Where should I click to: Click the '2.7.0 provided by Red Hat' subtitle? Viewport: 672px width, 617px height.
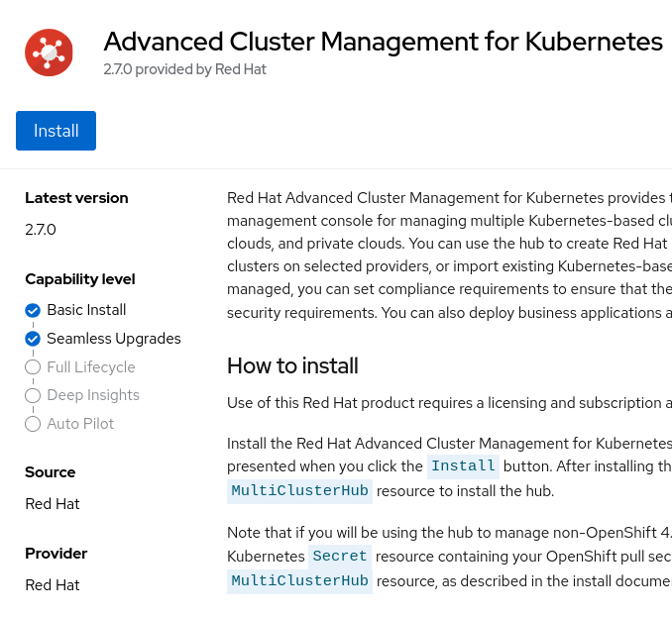pos(184,69)
